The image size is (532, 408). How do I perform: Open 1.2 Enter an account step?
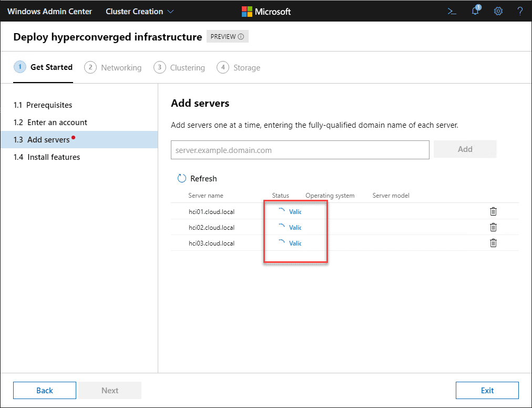50,123
